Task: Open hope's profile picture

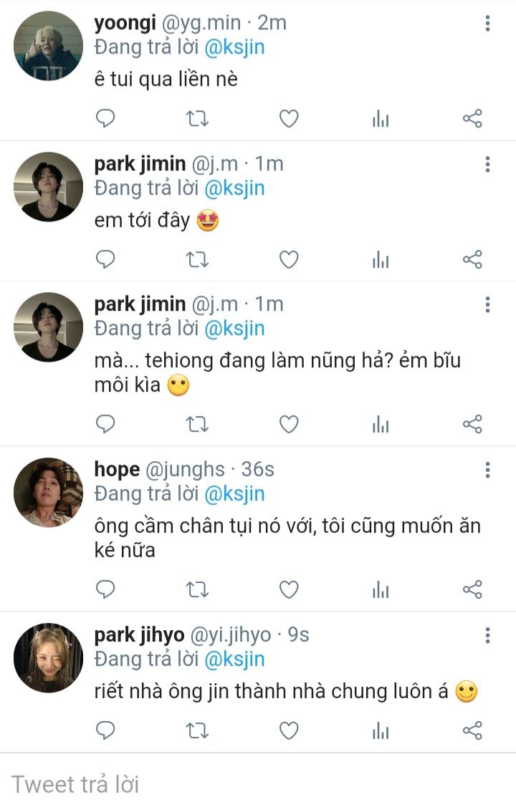Action: coord(48,493)
